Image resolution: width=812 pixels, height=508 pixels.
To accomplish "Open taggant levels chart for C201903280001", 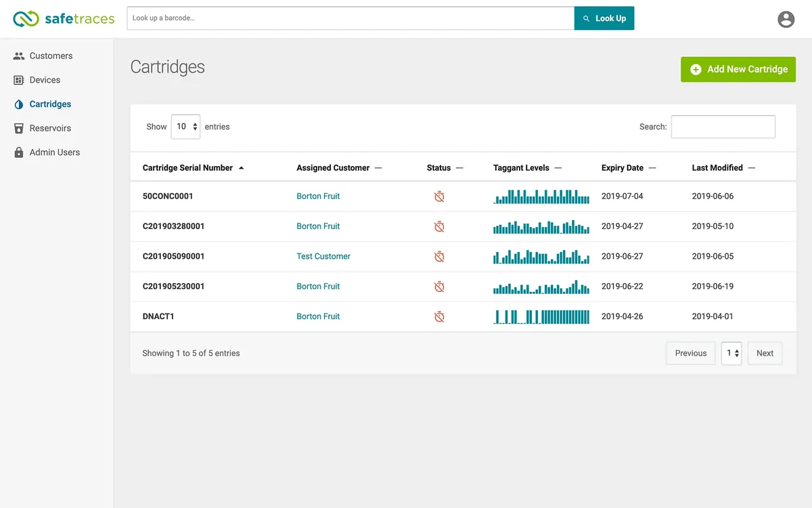I will 541,226.
